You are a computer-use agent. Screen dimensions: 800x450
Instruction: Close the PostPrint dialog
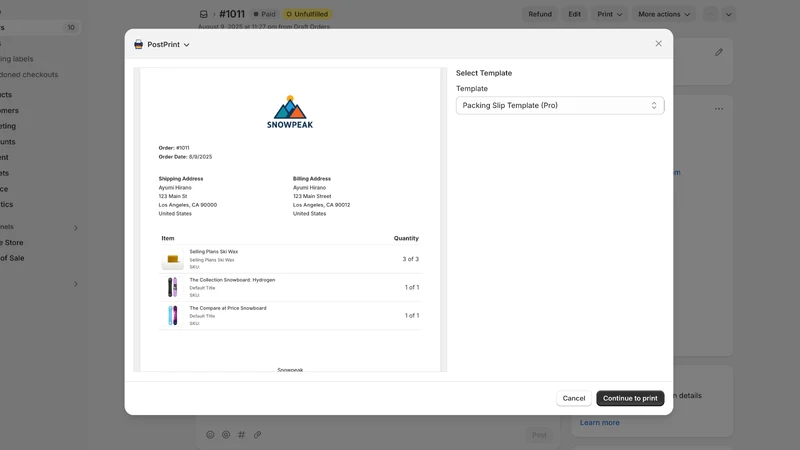(658, 43)
